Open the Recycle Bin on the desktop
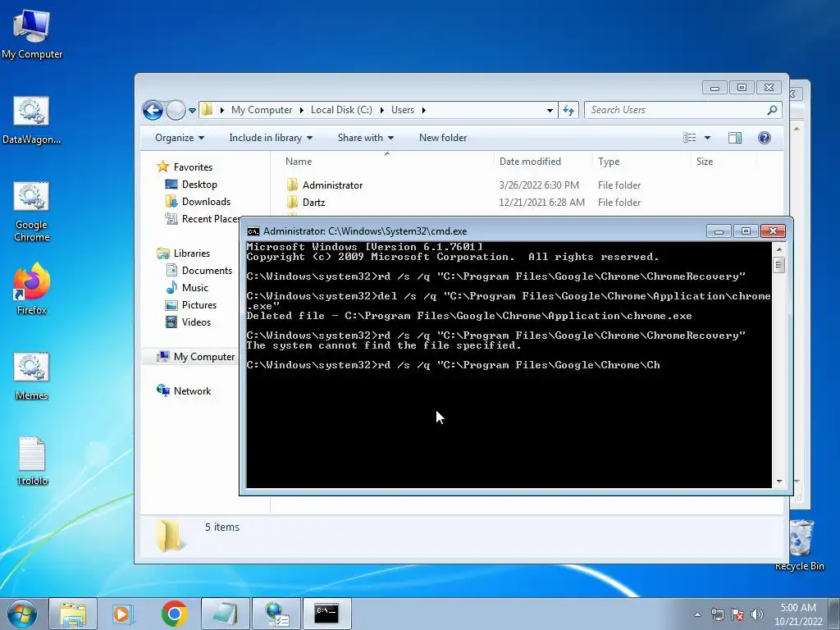The width and height of the screenshot is (840, 630). pyautogui.click(x=799, y=545)
